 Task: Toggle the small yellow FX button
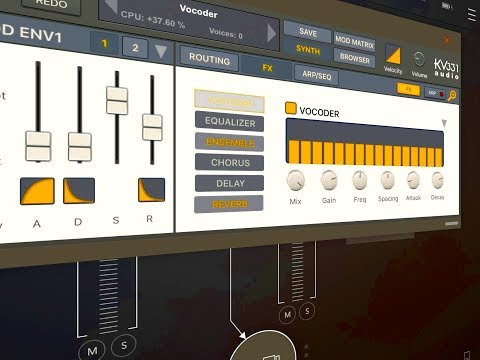(408, 90)
